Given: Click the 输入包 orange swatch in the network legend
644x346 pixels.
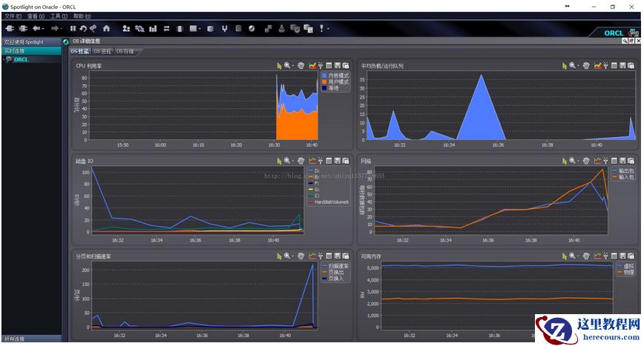Looking at the screenshot, I should coord(614,177).
